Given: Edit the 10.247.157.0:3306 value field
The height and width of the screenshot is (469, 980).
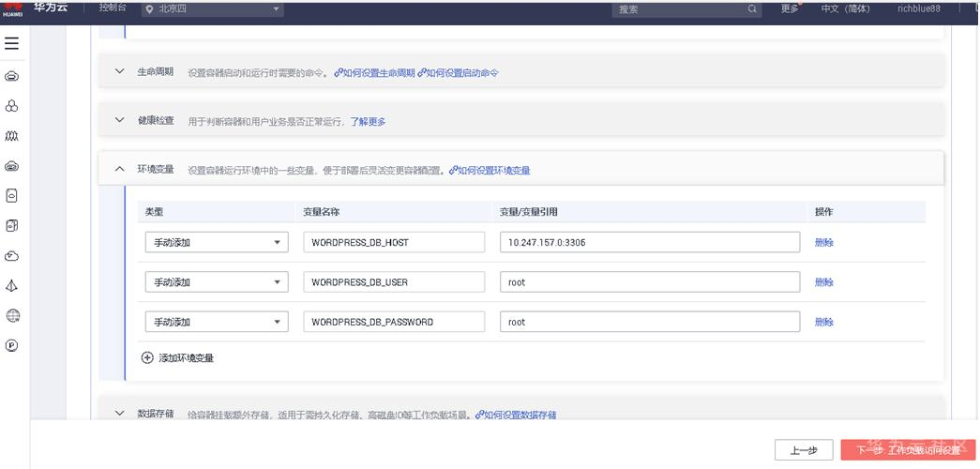Looking at the screenshot, I should 650,243.
